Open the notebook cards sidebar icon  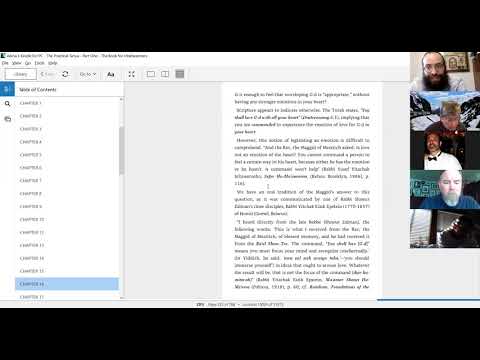click(x=7, y=119)
